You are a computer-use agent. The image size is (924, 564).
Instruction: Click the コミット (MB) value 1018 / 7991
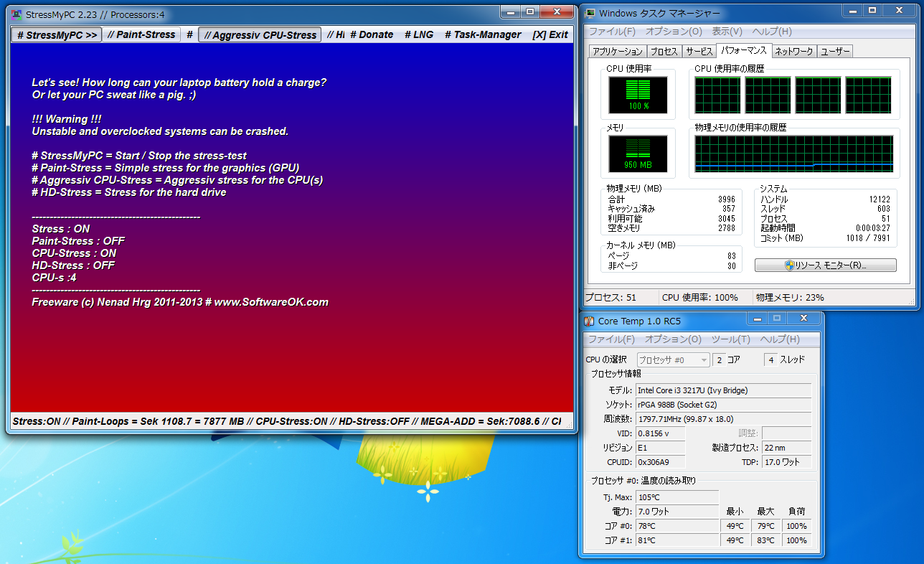869,238
